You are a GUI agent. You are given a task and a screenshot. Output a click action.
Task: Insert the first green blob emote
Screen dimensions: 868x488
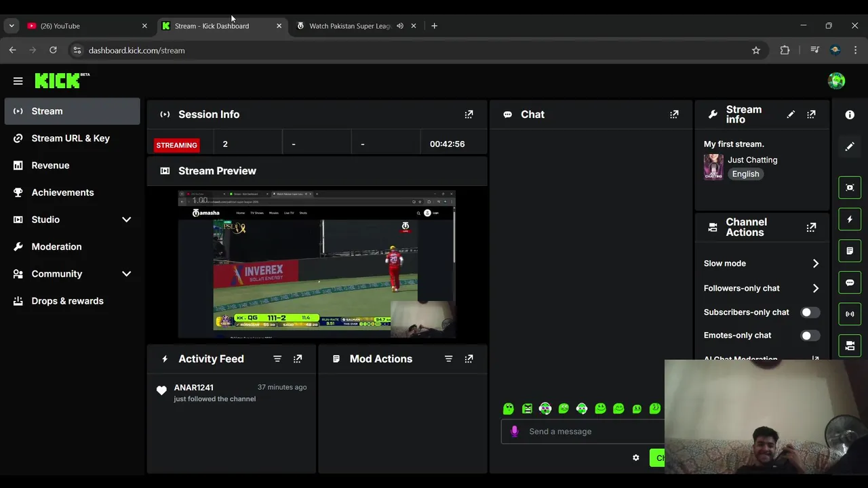(509, 408)
